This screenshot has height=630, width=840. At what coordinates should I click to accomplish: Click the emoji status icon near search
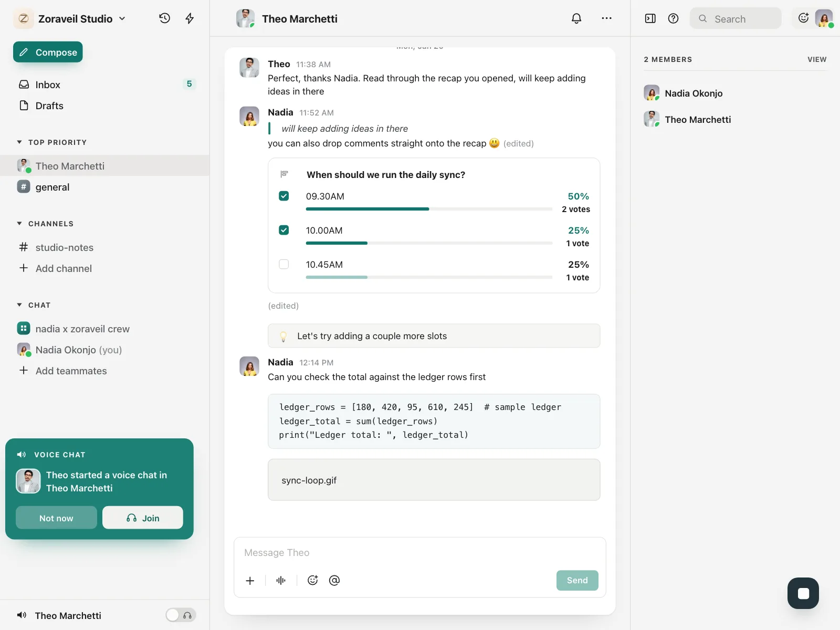pos(803,18)
